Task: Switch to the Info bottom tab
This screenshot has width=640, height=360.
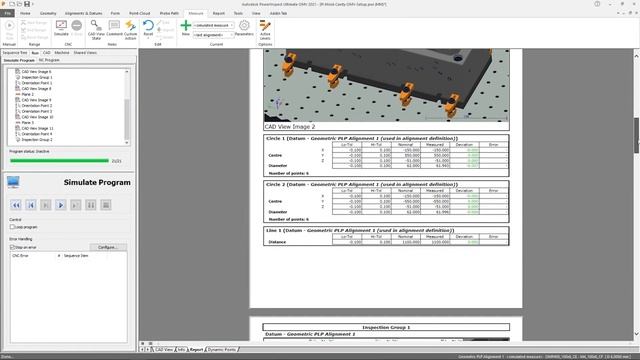Action: (x=181, y=350)
